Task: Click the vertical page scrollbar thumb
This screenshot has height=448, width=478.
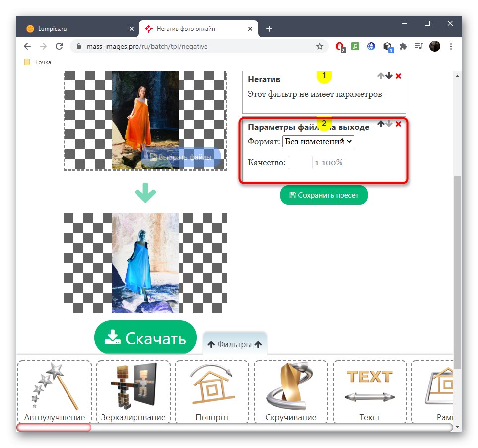Action: click(457, 272)
